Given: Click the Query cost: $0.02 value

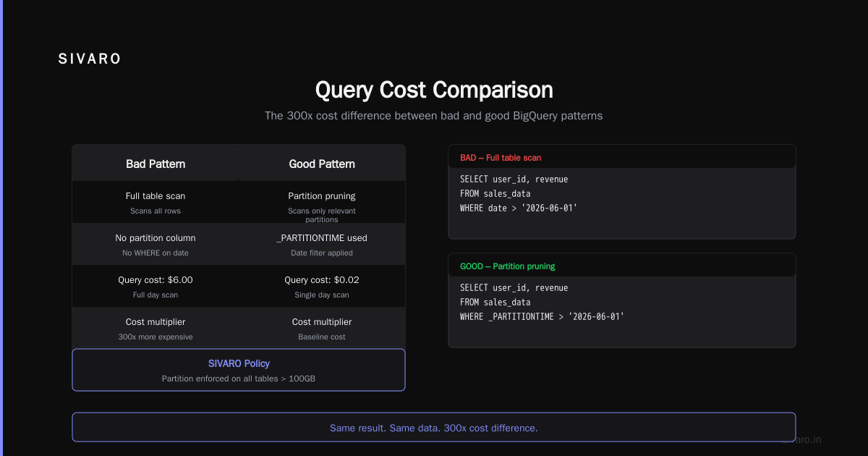Looking at the screenshot, I should coord(322,280).
